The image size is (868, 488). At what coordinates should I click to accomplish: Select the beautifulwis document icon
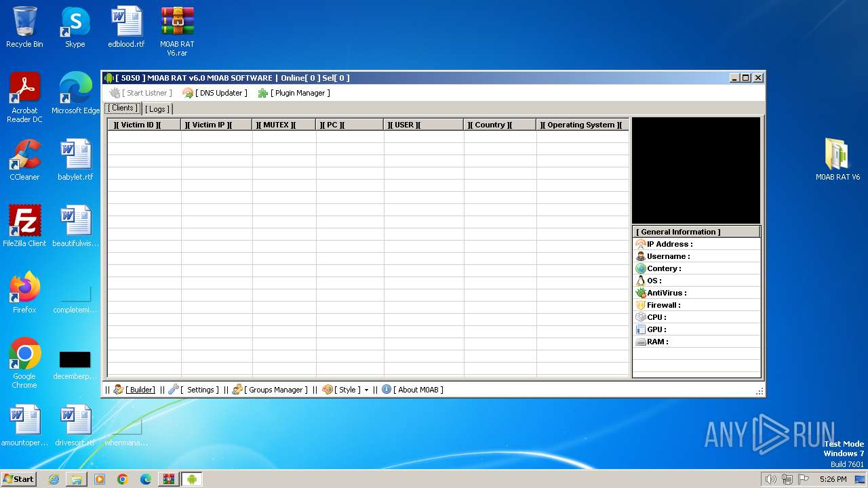75,226
